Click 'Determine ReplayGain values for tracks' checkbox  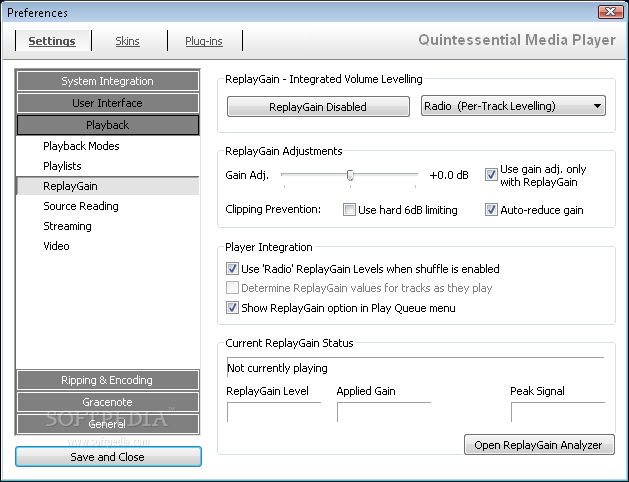pyautogui.click(x=232, y=288)
